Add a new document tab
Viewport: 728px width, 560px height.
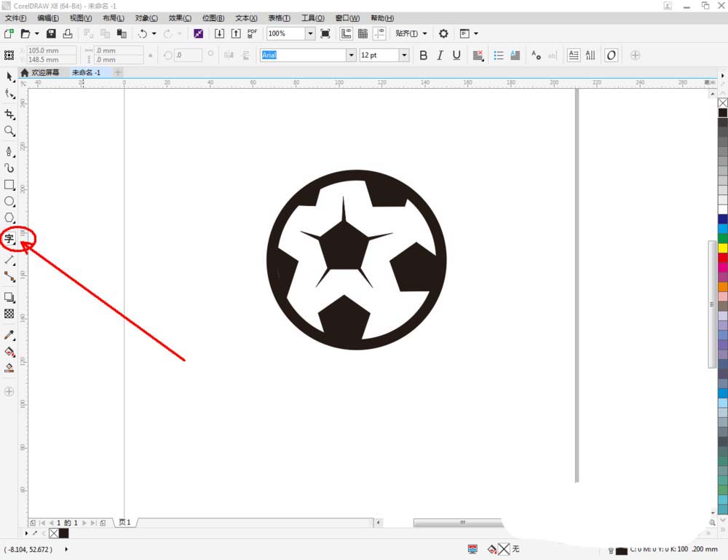pos(118,72)
